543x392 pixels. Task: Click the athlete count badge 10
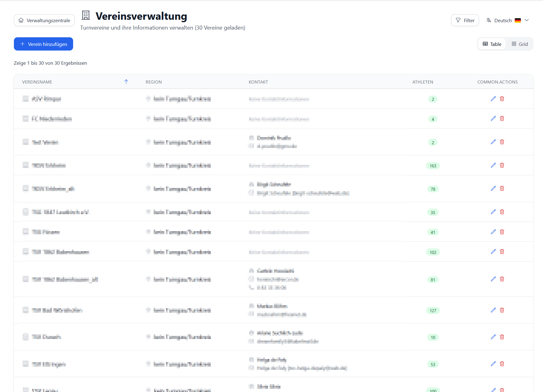[x=433, y=337]
